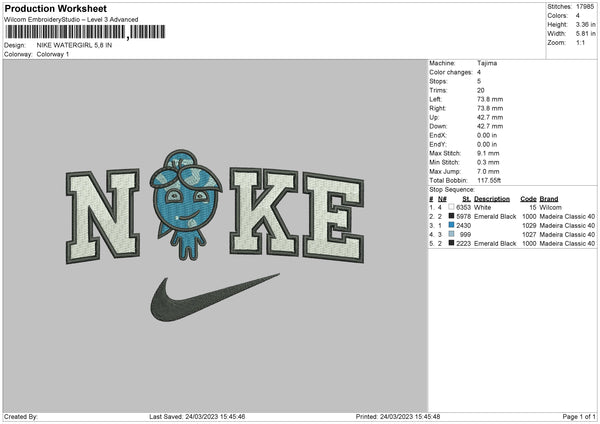This screenshot has height=424, width=600.
Task: Click the Code column header
Action: point(528,199)
